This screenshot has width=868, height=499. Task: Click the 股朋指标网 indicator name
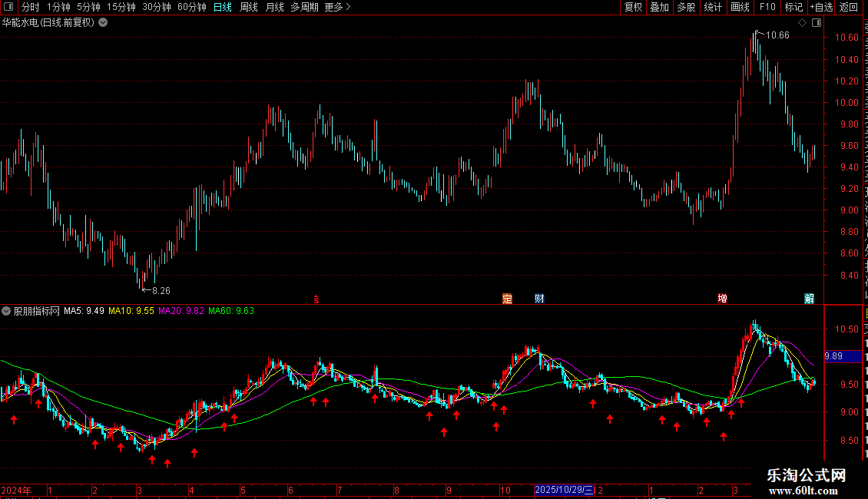(37, 311)
